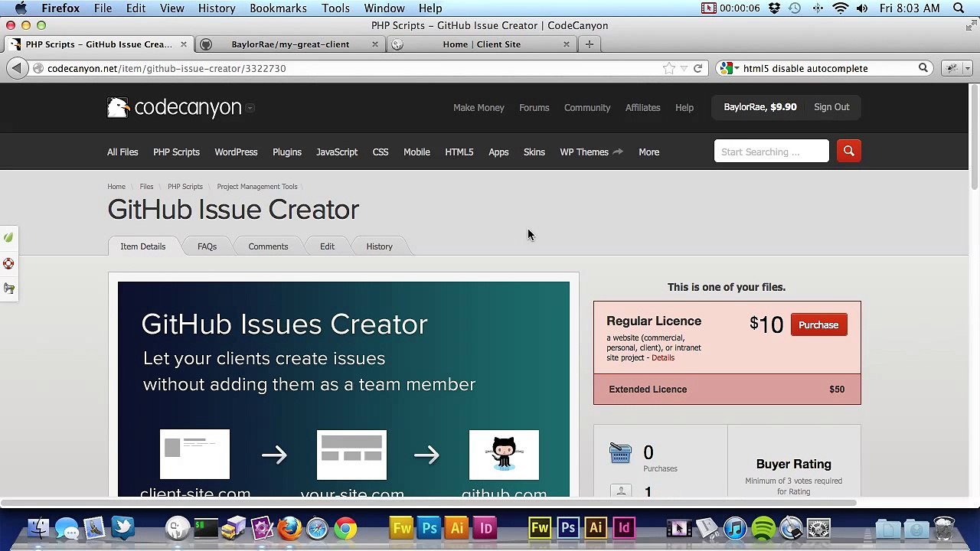Click the Firefox back arrow button
The width and height of the screenshot is (980, 551).
[16, 68]
